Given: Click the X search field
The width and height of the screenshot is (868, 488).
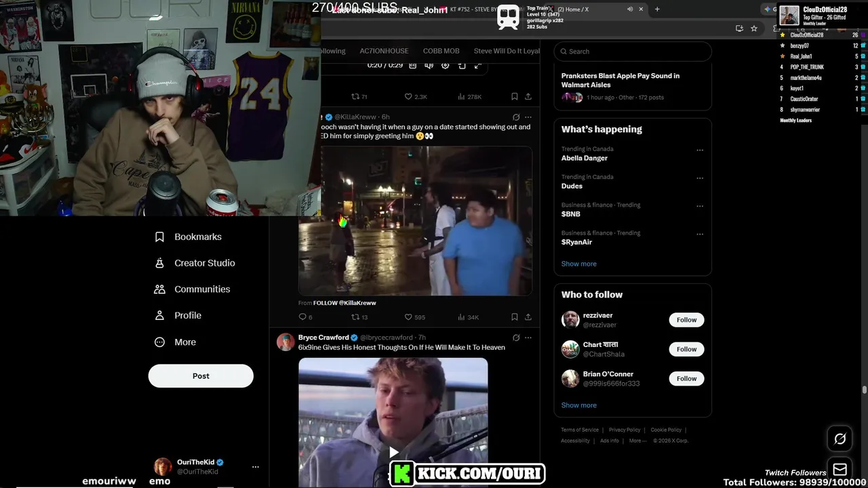Looking at the screenshot, I should (633, 51).
